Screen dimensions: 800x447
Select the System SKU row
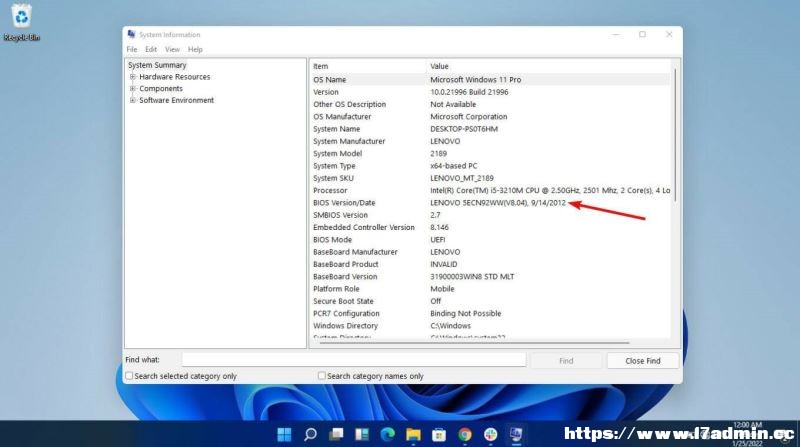point(490,178)
